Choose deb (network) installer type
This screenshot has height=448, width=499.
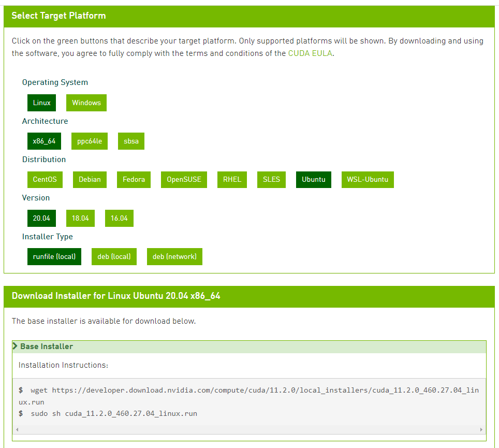(x=174, y=257)
